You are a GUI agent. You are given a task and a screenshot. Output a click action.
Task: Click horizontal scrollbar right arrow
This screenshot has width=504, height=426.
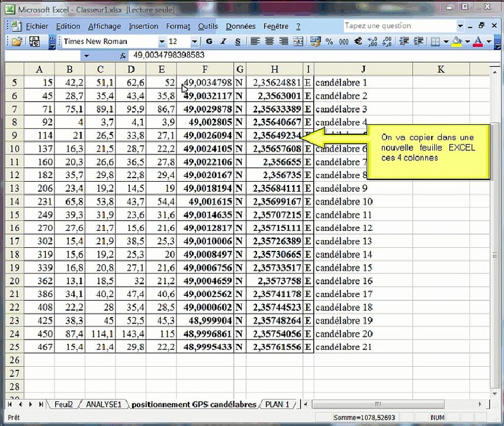(x=480, y=404)
